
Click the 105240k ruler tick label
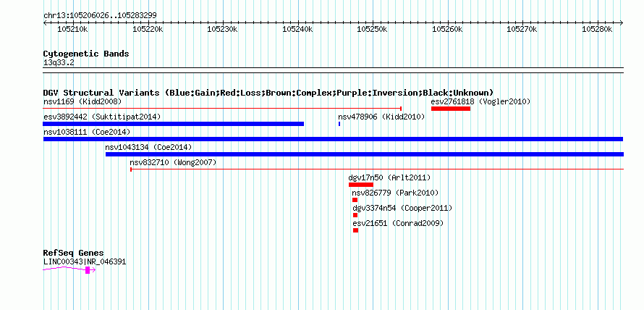tap(297, 30)
